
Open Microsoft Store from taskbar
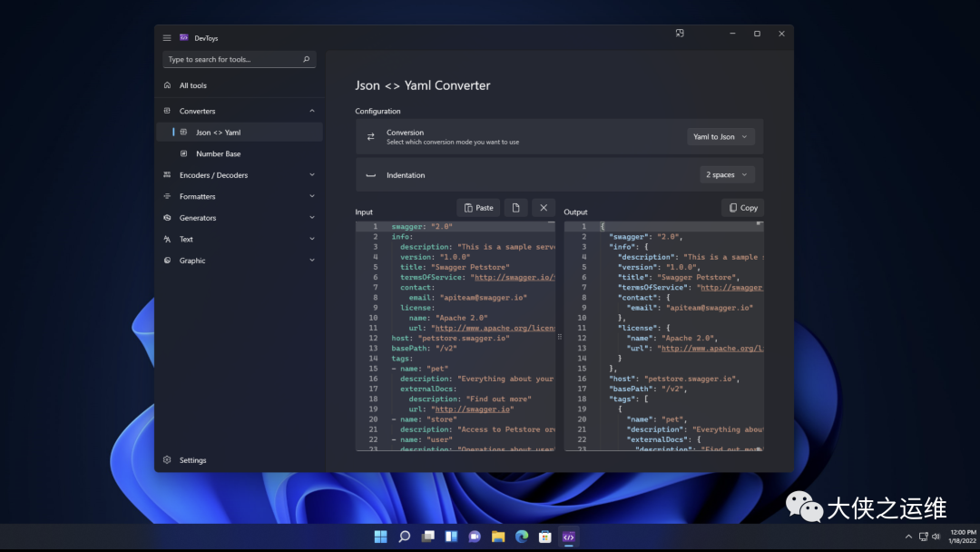545,537
